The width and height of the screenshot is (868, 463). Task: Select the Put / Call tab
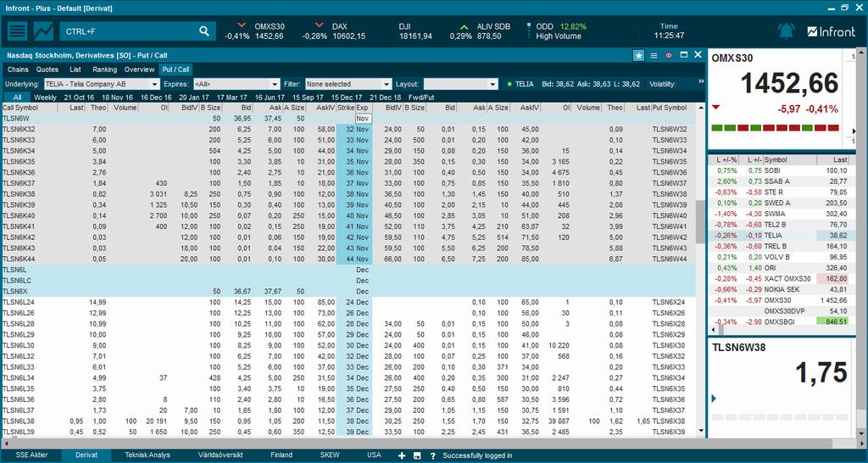point(175,70)
